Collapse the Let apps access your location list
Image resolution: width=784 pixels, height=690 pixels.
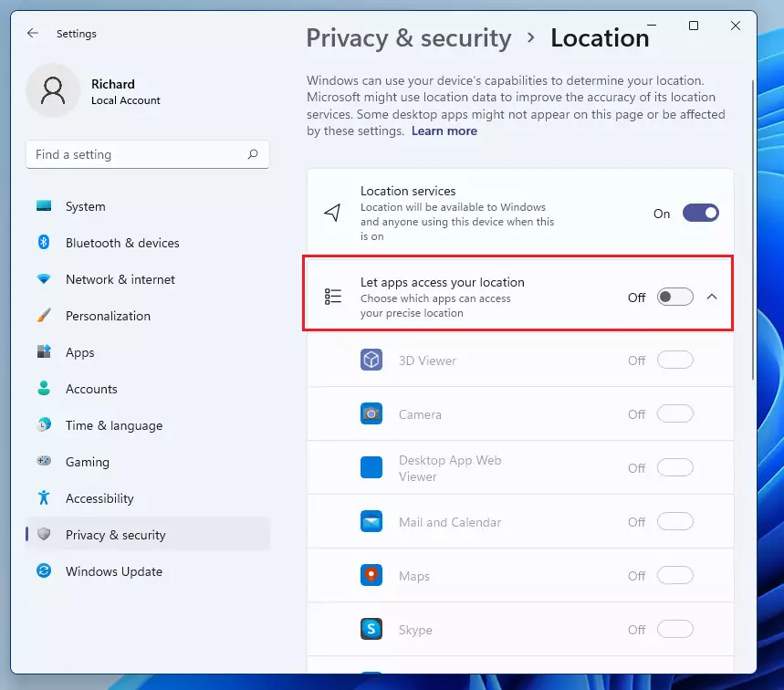(x=712, y=297)
